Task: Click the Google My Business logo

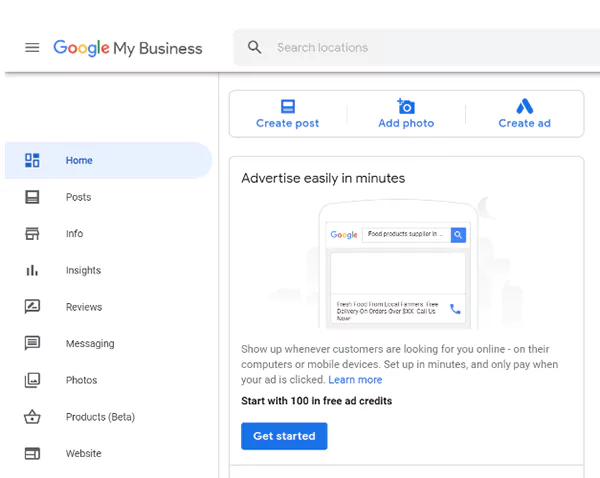Action: tap(128, 48)
